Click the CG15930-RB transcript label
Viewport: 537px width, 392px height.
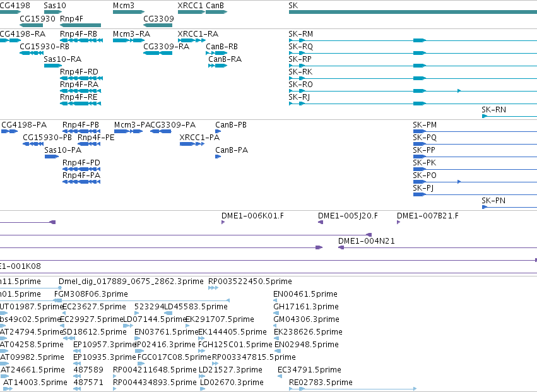point(45,47)
